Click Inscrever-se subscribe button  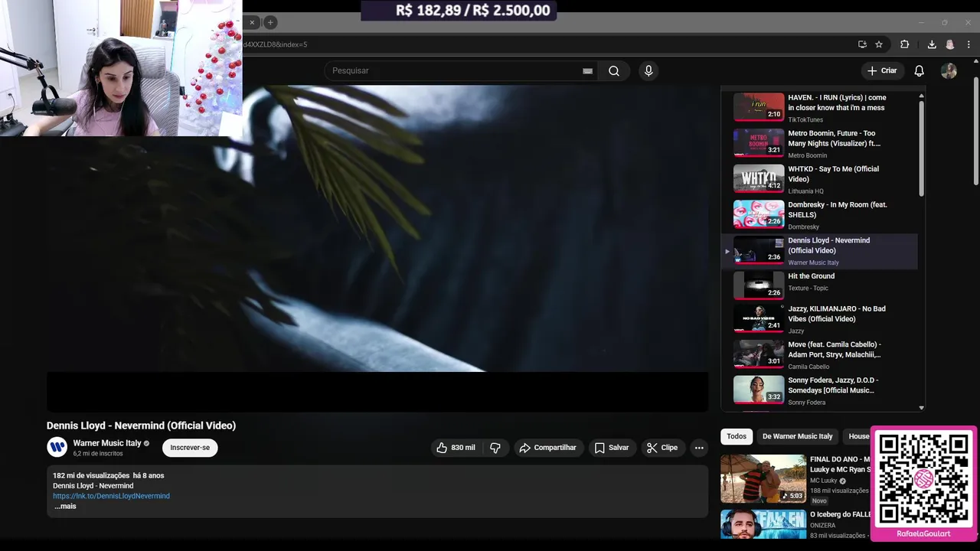point(190,448)
